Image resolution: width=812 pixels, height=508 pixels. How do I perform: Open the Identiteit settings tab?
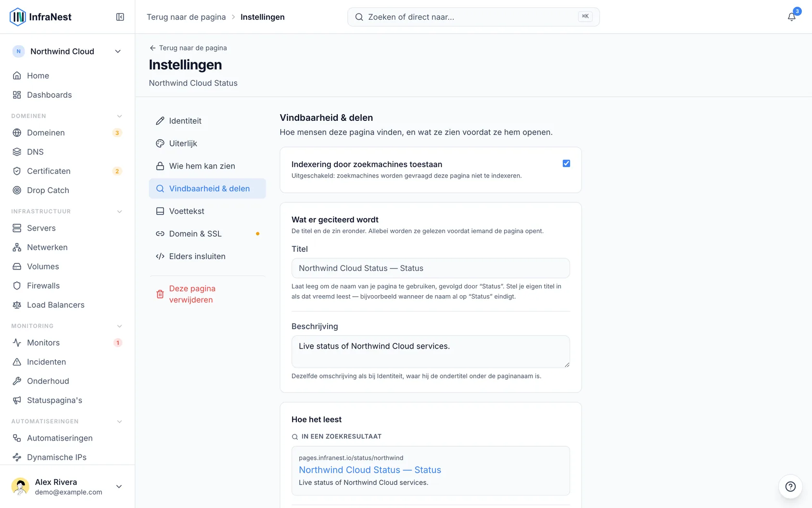click(207, 121)
